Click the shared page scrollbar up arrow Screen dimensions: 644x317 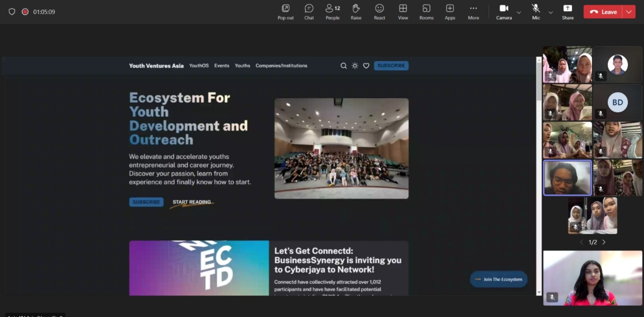tap(539, 60)
